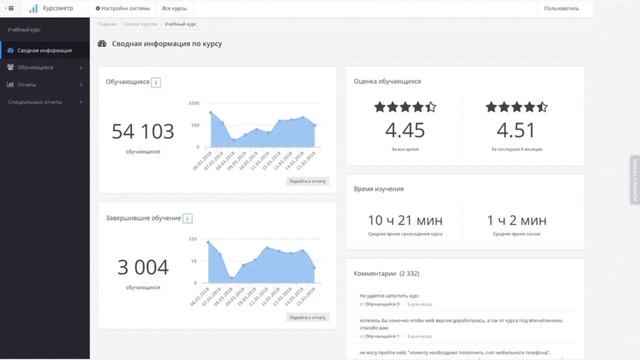Screen dimensions: 640x360
Task: Open Все курсы in top navigation
Action: click(x=174, y=8)
